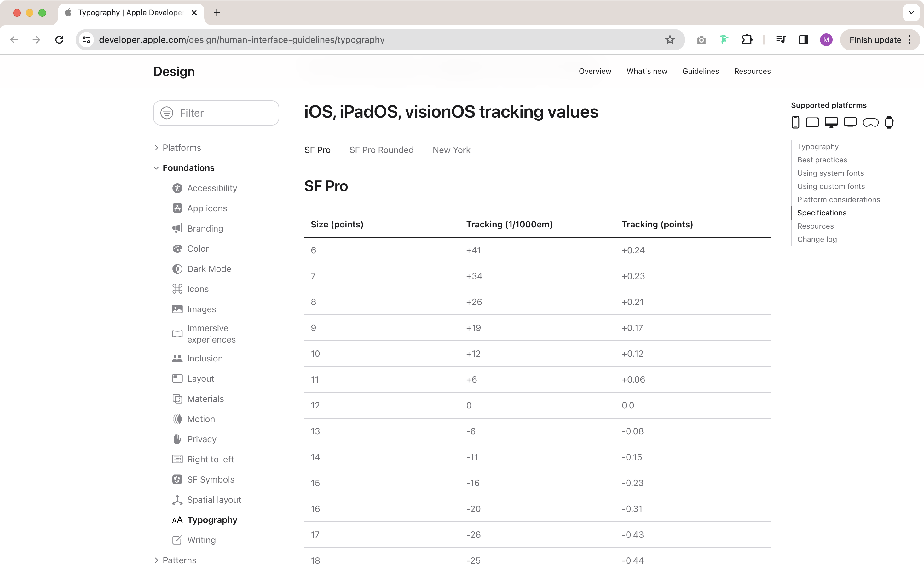Click the Vision headset platform icon
Image resolution: width=924 pixels, height=569 pixels.
[870, 123]
